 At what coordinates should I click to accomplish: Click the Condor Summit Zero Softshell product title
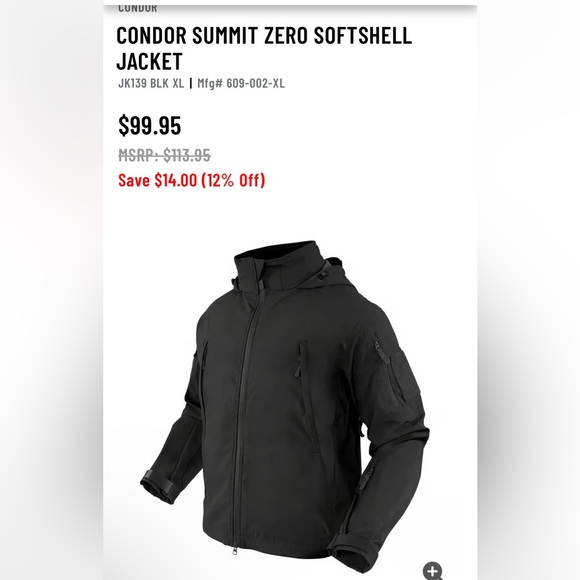click(264, 48)
